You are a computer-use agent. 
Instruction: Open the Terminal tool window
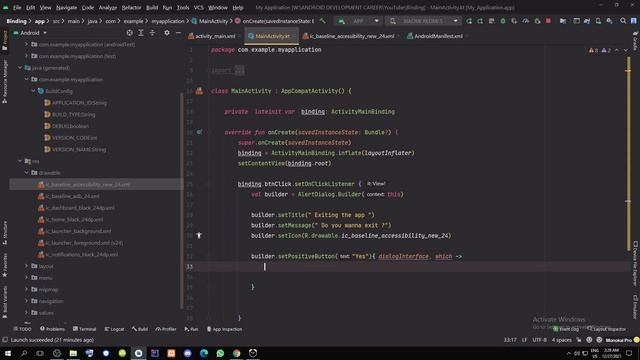(84, 329)
